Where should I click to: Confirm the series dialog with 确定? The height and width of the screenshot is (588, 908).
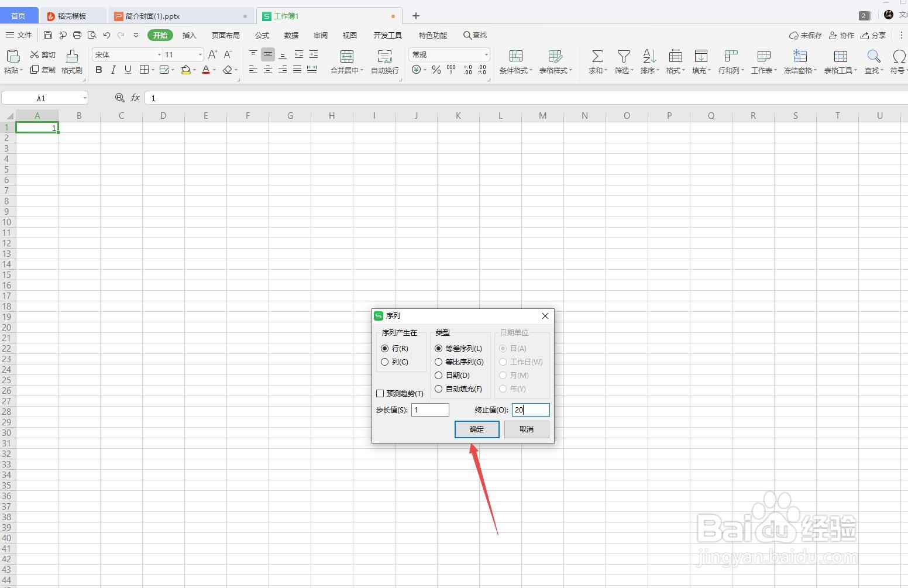477,429
